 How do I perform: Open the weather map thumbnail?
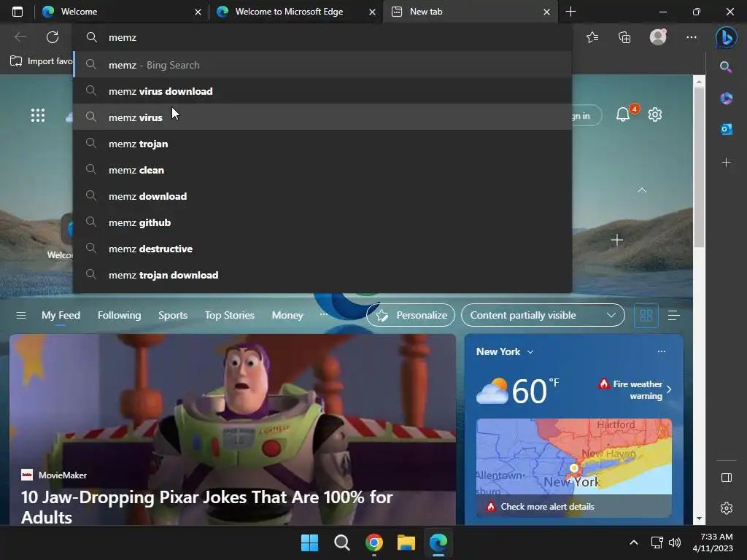tap(573, 457)
